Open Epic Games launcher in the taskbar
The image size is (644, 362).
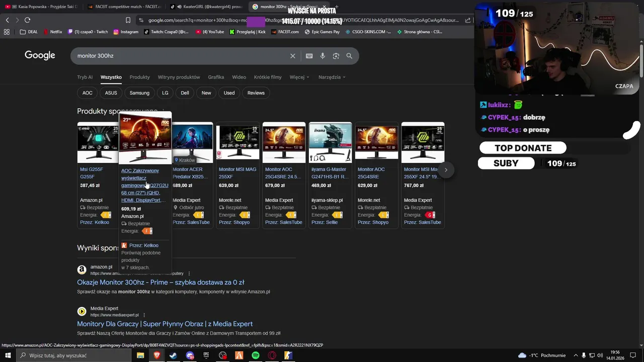(x=206, y=355)
